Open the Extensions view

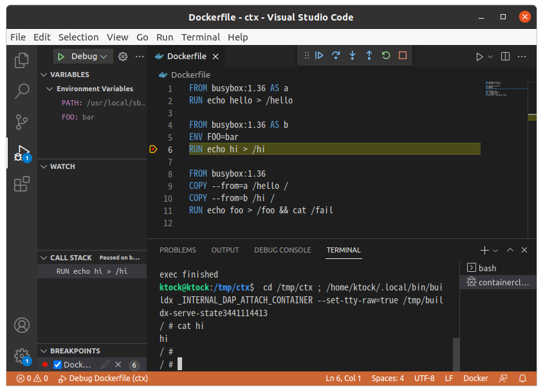[22, 184]
